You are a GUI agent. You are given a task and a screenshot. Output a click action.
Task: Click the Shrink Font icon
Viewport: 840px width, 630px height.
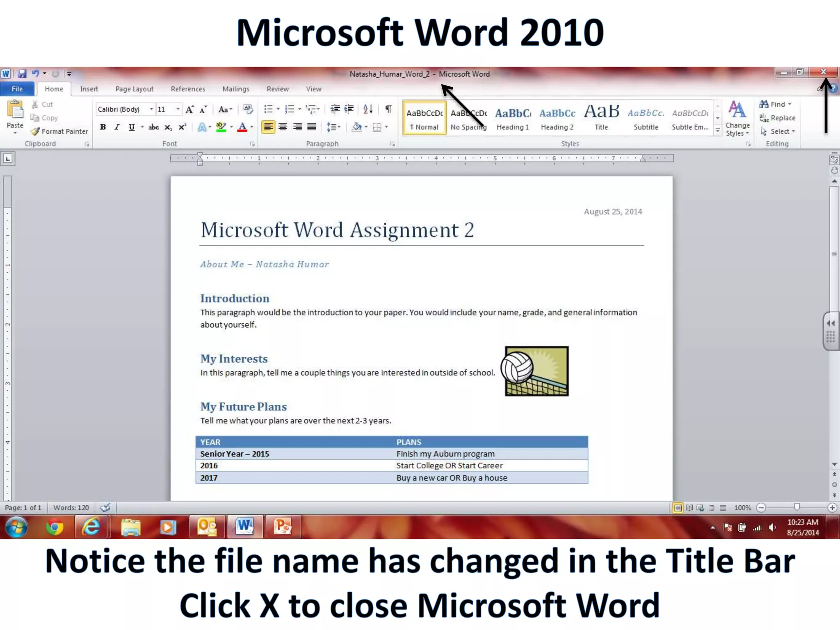pos(203,110)
